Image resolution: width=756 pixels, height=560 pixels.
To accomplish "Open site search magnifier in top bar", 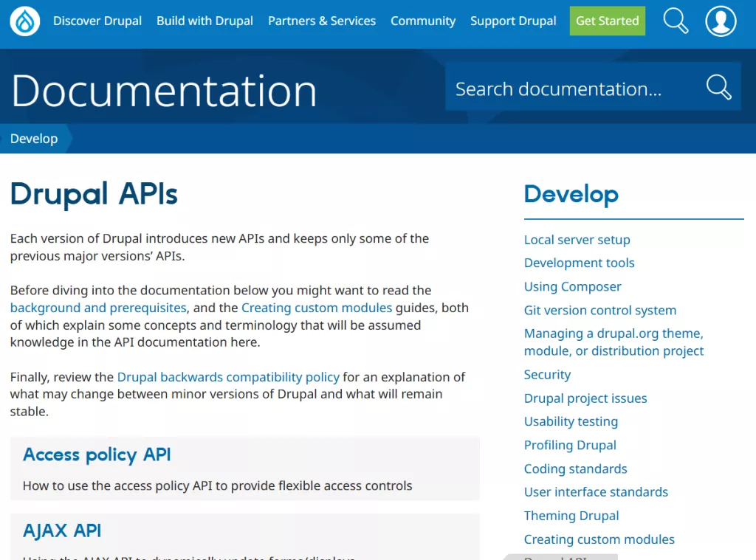I will (x=675, y=21).
